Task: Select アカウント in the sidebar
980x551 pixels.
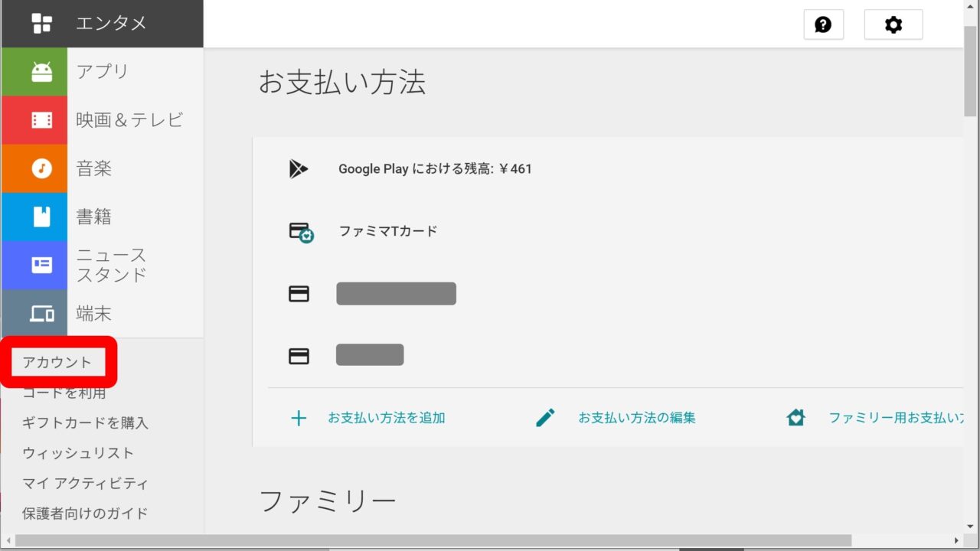Action: point(57,363)
